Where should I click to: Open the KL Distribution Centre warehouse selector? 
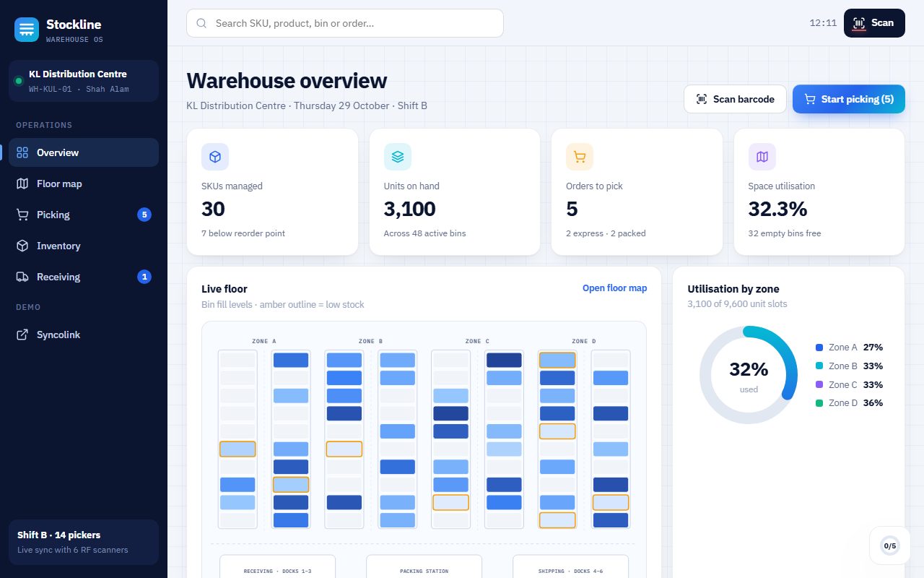84,81
